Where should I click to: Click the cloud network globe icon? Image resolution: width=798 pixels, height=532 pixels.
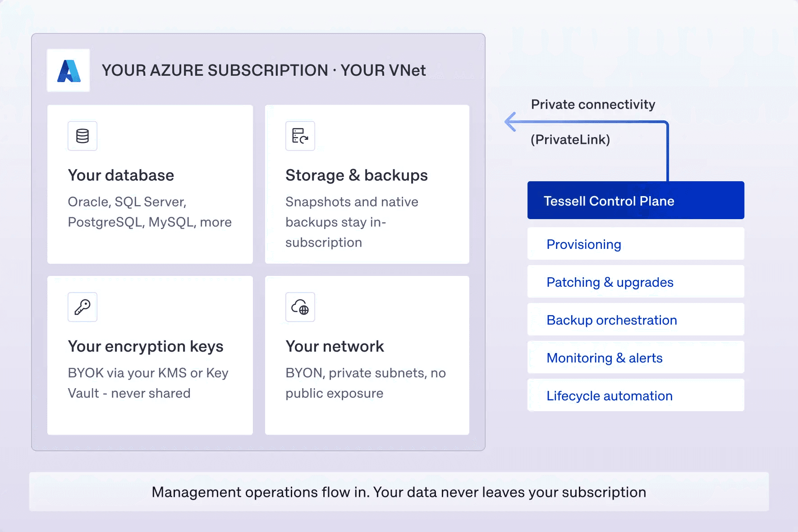point(300,307)
